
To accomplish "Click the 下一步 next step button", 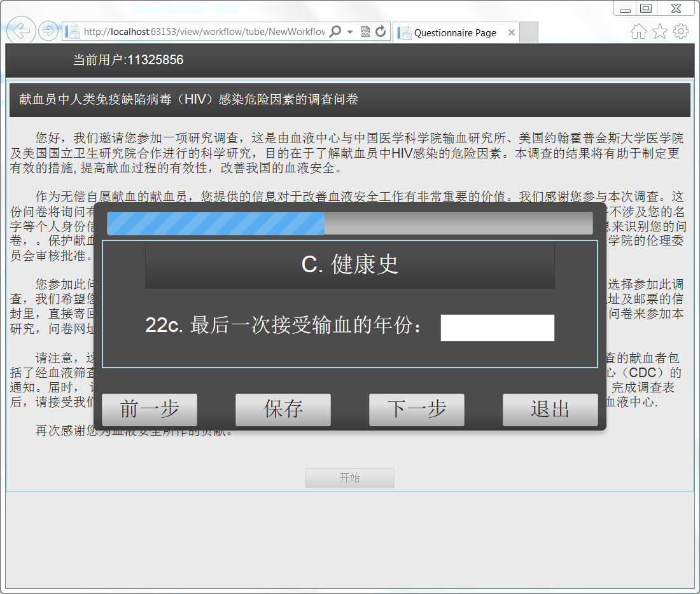I will pos(417,410).
